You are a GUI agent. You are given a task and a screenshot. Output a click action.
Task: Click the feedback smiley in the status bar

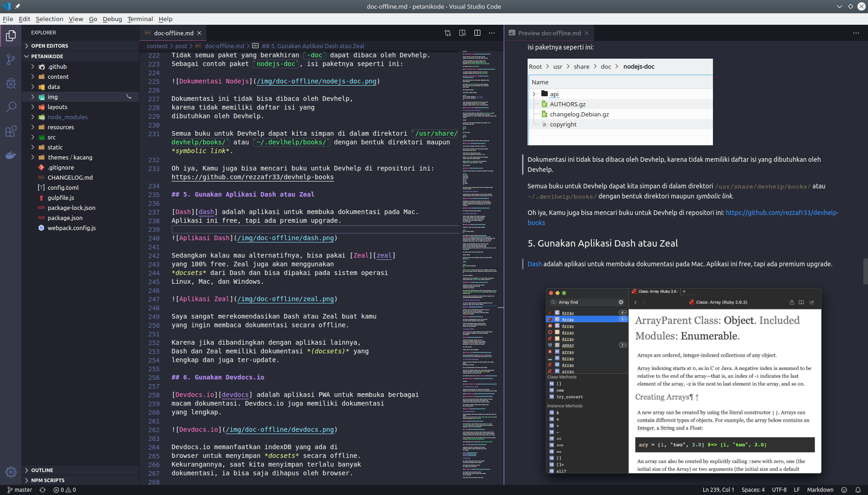click(845, 489)
